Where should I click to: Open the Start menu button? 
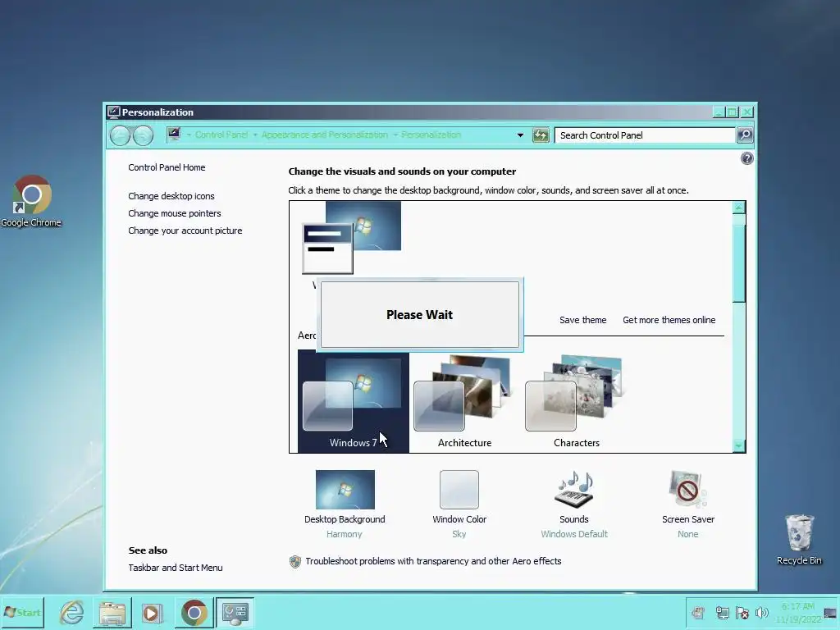pos(22,612)
